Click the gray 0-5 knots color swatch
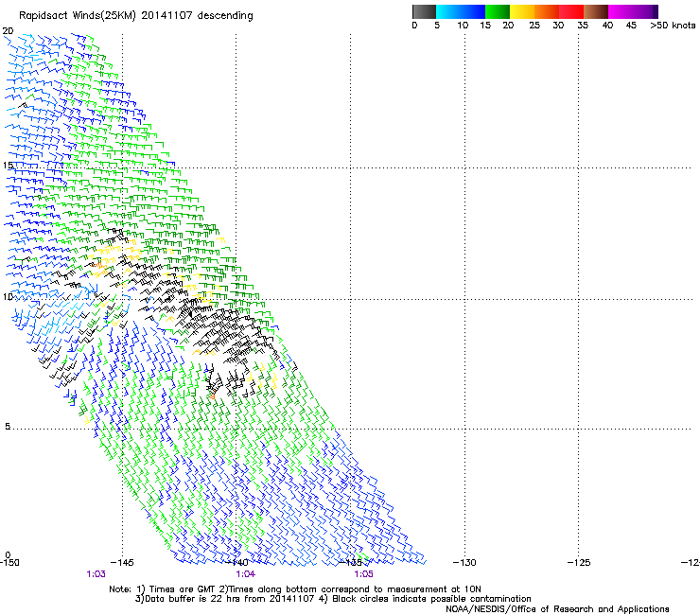Viewport: 700px width, 615px height. (x=424, y=11)
